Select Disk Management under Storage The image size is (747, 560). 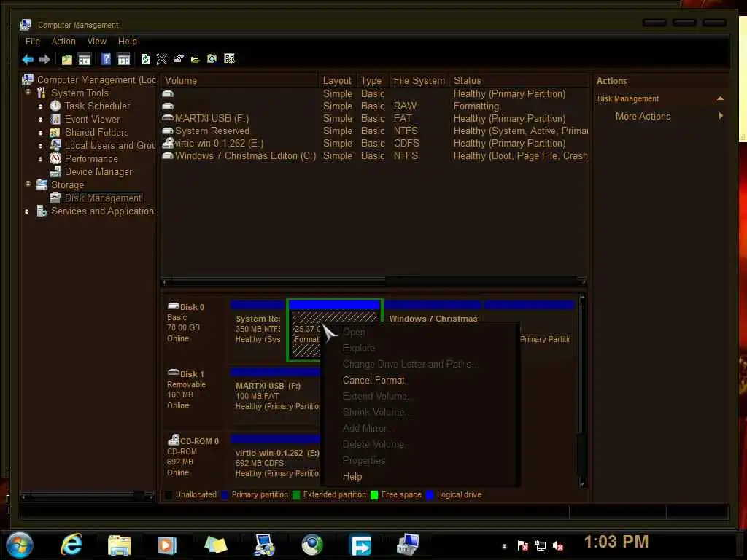click(x=103, y=198)
